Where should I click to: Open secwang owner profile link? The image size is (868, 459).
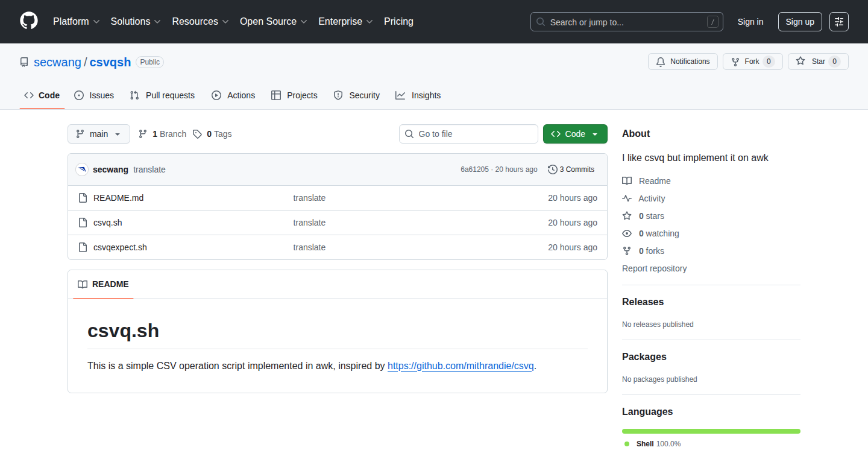point(57,62)
